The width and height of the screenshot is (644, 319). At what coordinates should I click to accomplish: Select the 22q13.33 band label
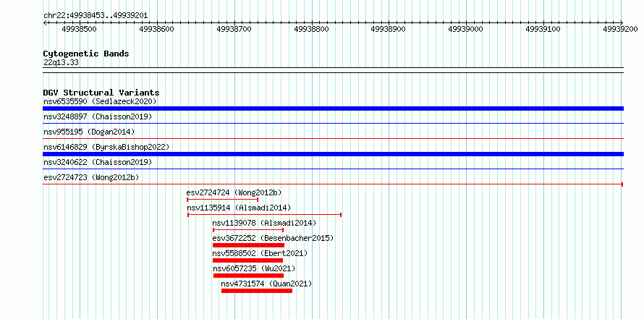coord(62,63)
